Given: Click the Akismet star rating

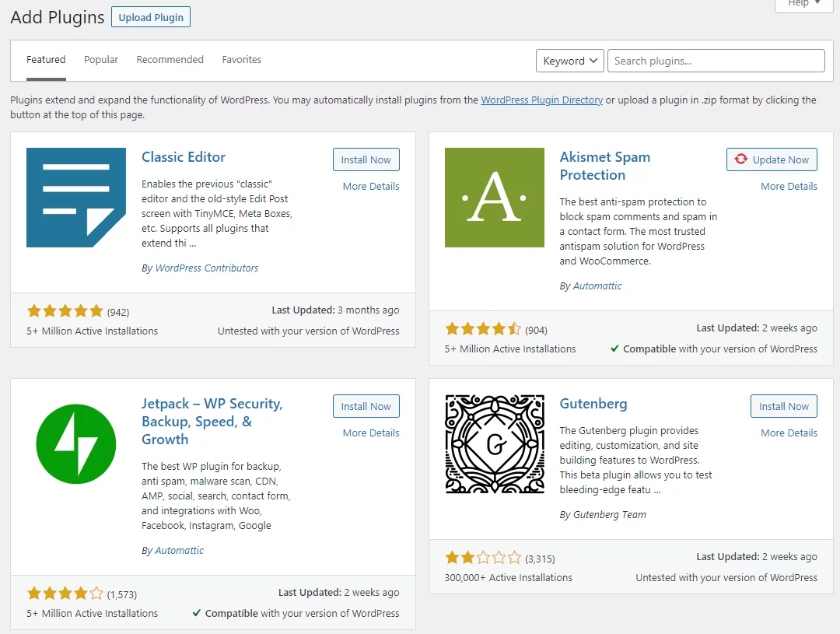Looking at the screenshot, I should pos(483,328).
